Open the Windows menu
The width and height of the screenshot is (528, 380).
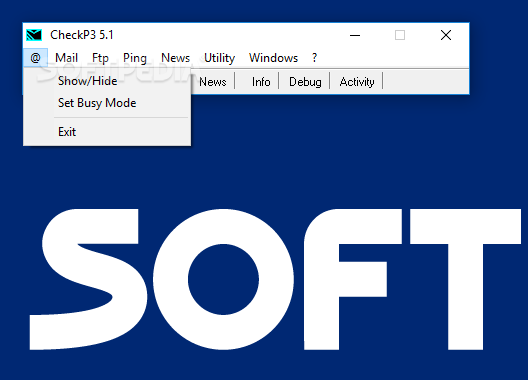[x=273, y=58]
